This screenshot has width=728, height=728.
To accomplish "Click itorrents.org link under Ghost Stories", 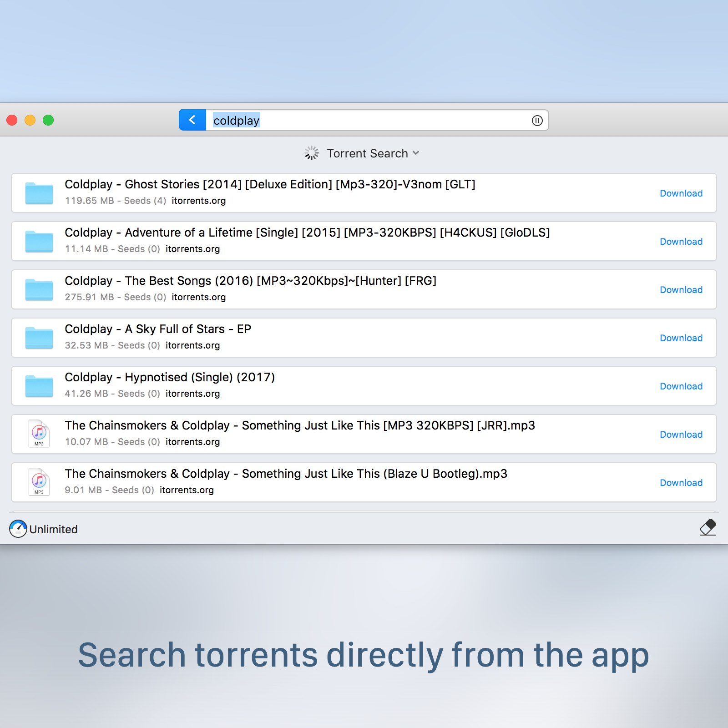I will point(199,201).
